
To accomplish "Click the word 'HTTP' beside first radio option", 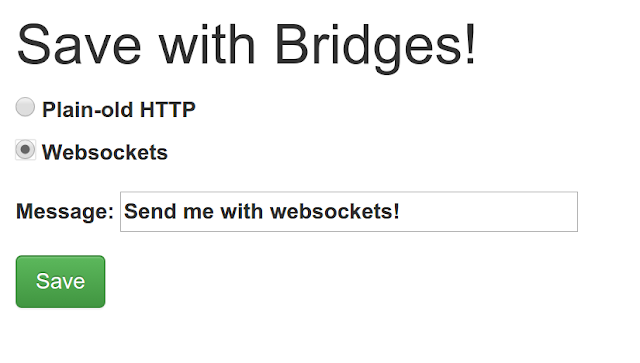I will point(168,110).
